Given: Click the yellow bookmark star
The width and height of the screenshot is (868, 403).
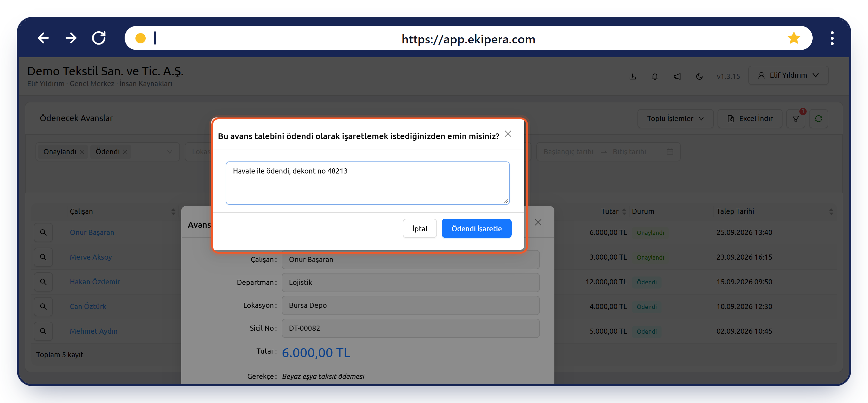Looking at the screenshot, I should coord(794,38).
